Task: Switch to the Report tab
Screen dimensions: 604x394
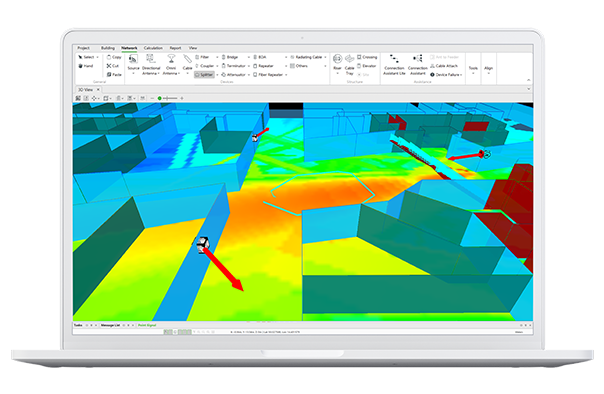Action: tap(175, 48)
